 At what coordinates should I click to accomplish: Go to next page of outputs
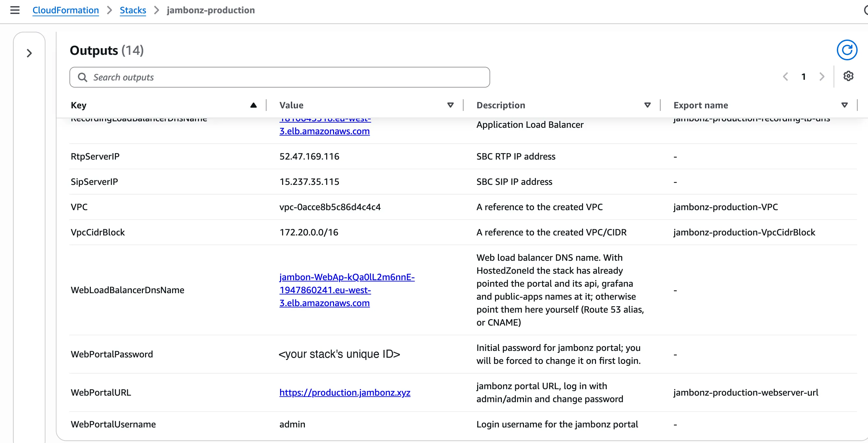pos(822,77)
